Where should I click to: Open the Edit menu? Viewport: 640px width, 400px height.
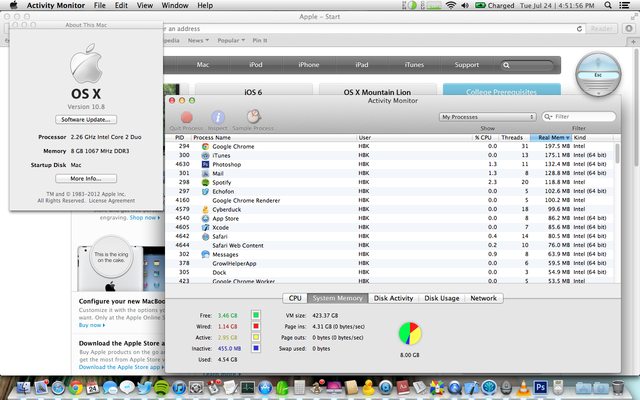121,5
